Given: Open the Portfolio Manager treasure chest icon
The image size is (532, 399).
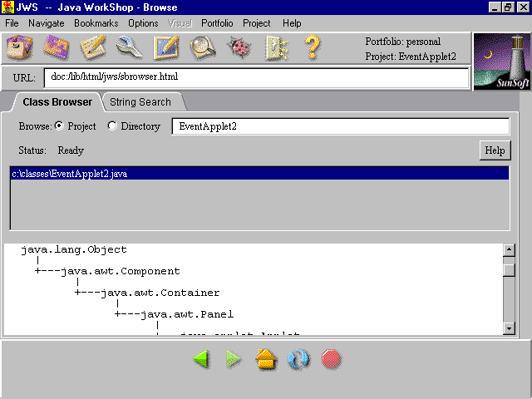Looking at the screenshot, I should (20, 48).
